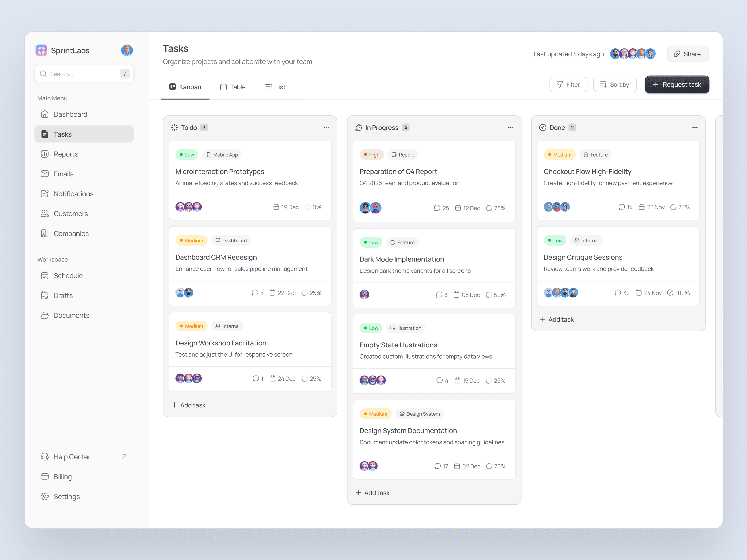Open the In Progress column three-dot menu
The width and height of the screenshot is (747, 560).
510,128
